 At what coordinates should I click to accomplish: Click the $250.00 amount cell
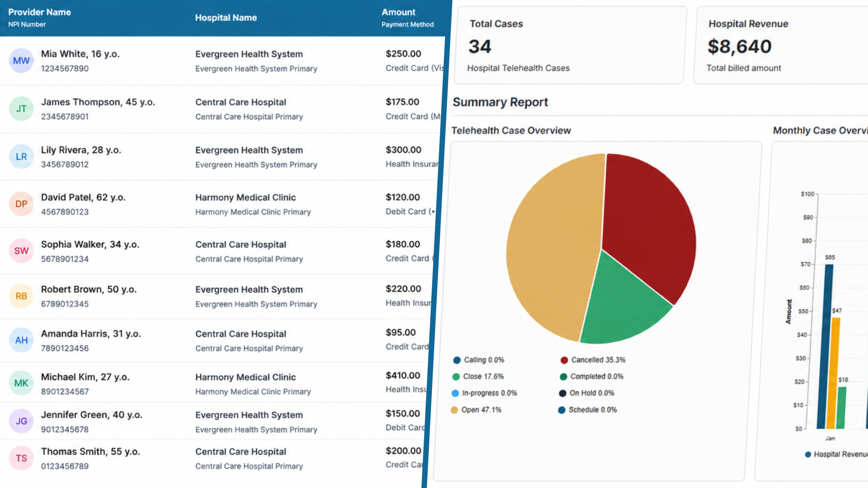point(403,54)
